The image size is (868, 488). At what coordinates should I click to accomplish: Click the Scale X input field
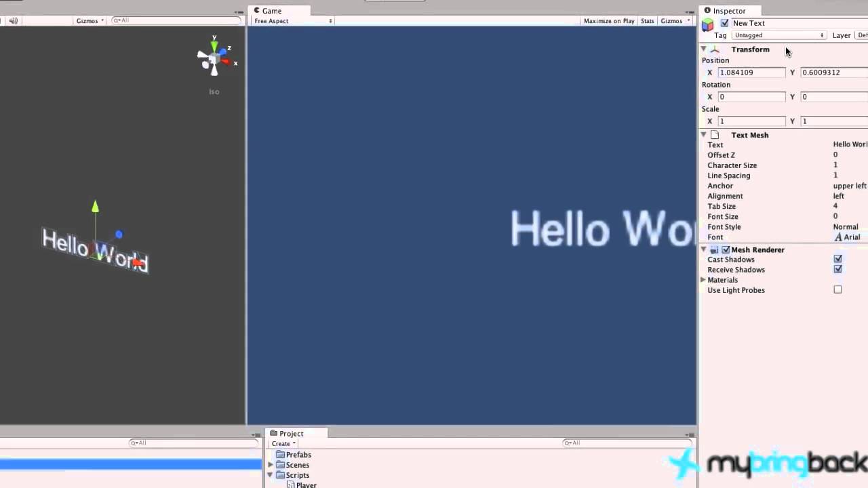(x=751, y=121)
